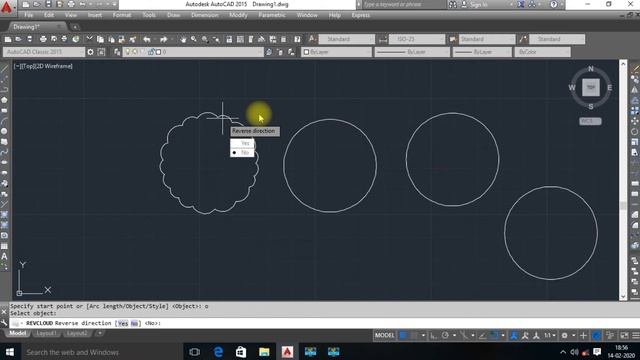Toggle object snap on status bar

point(493,336)
